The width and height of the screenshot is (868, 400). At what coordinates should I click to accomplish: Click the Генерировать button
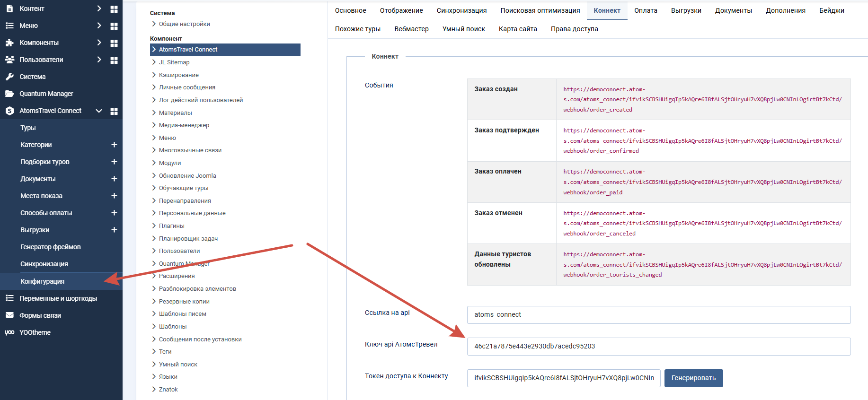click(x=693, y=378)
